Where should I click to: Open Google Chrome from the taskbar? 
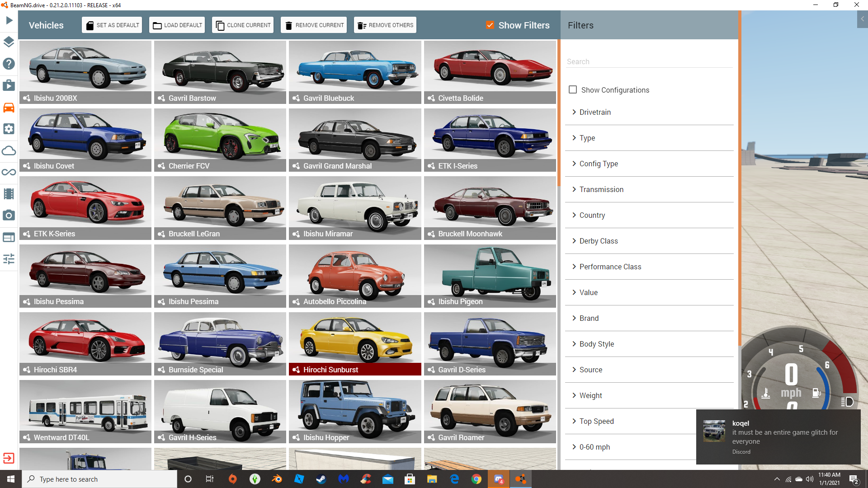(x=476, y=479)
